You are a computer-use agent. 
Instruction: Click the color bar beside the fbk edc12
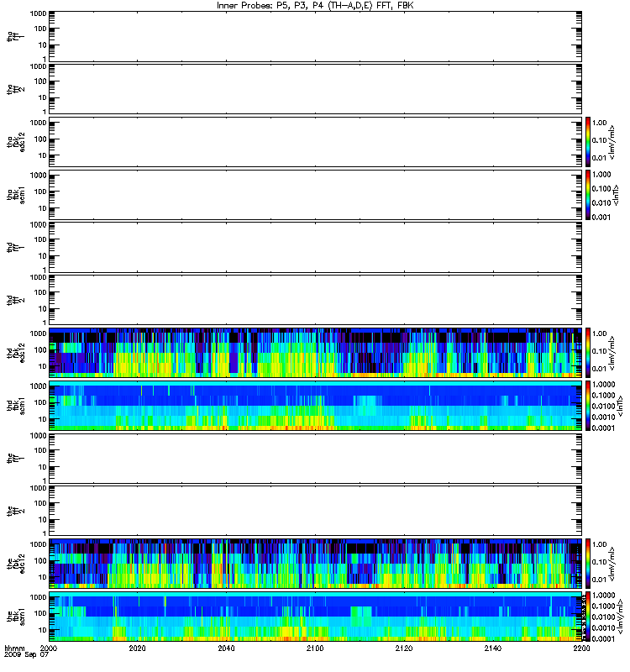(588, 564)
